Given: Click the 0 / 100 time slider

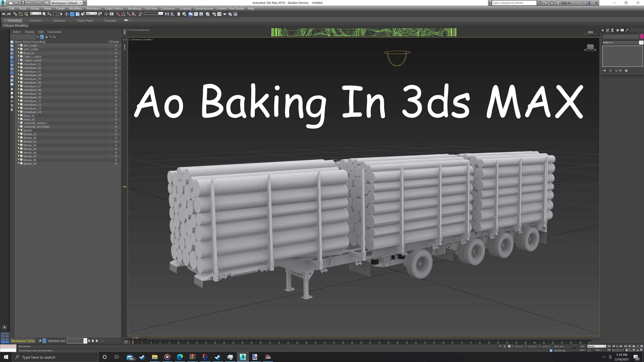Looking at the screenshot, I should [x=135, y=338].
